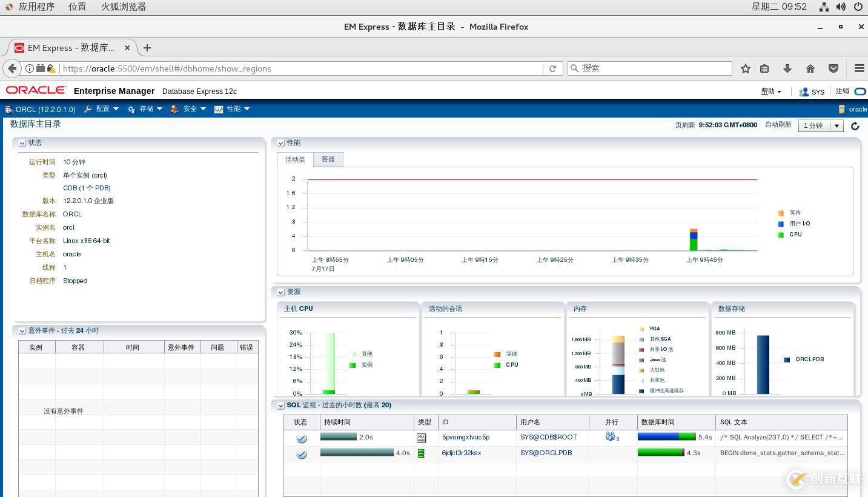Collapse the SQL 监视 section
This screenshot has width=868, height=497.
point(280,405)
